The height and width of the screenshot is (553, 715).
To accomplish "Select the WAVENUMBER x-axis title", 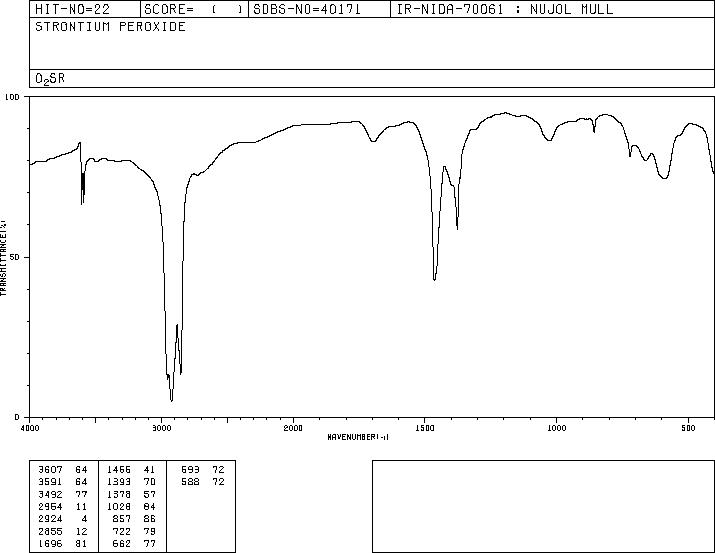I will (x=358, y=437).
